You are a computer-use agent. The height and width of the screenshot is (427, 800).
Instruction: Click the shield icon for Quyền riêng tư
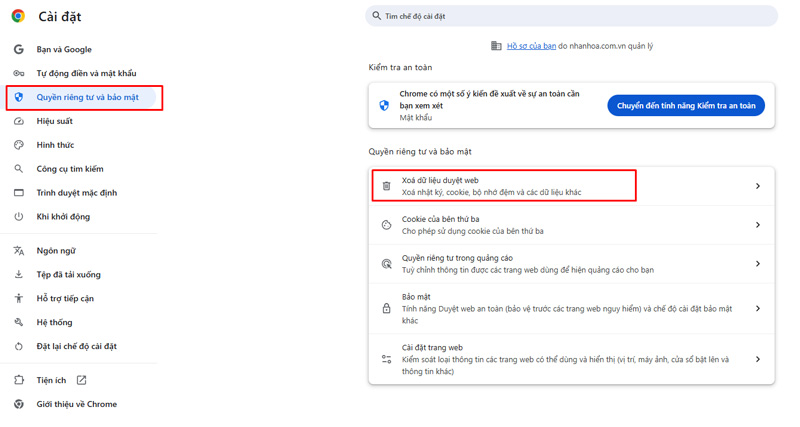point(18,97)
